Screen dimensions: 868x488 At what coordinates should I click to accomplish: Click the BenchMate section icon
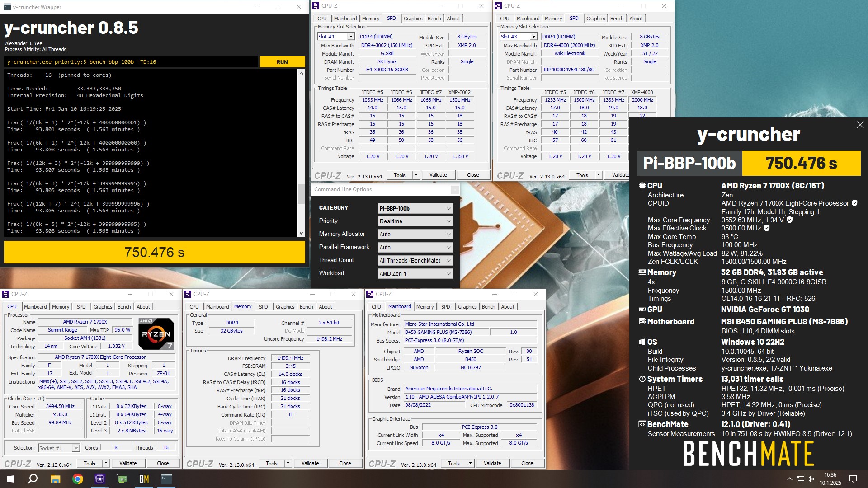tap(642, 424)
